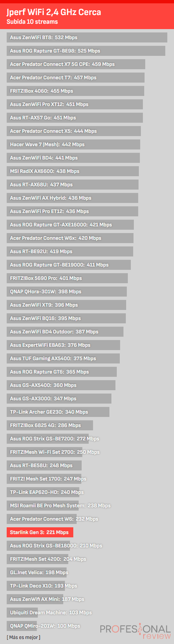Click the Profesional Review logo watermark
This screenshot has height=644, width=174.
pos(136,632)
